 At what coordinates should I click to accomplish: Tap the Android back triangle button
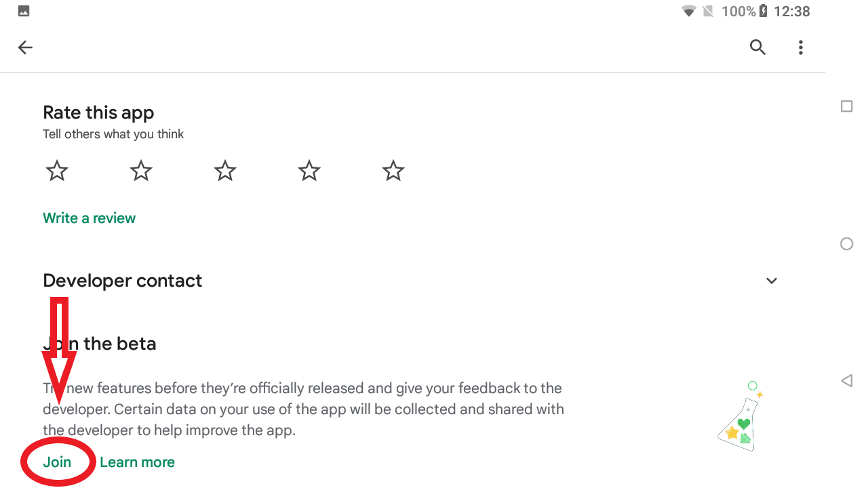(x=846, y=381)
